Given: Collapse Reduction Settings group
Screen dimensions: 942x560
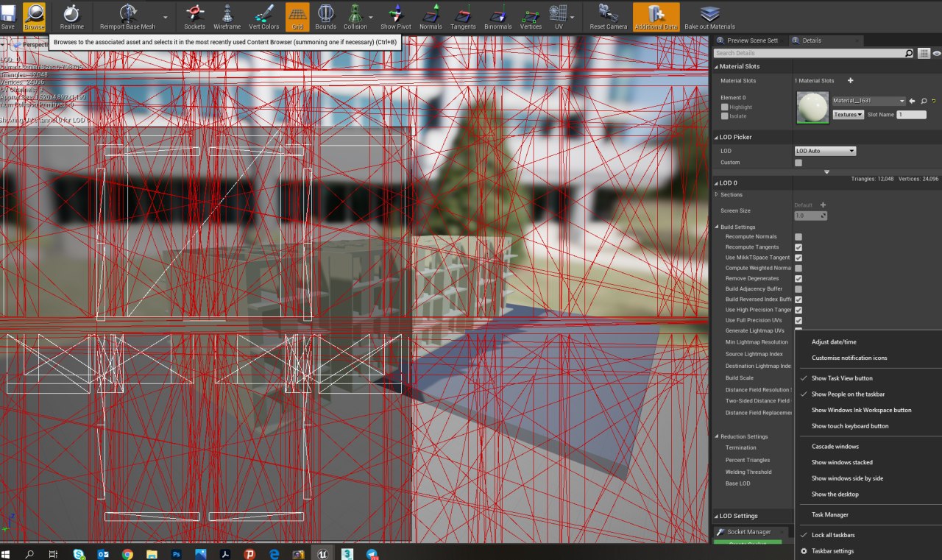Looking at the screenshot, I should point(717,436).
